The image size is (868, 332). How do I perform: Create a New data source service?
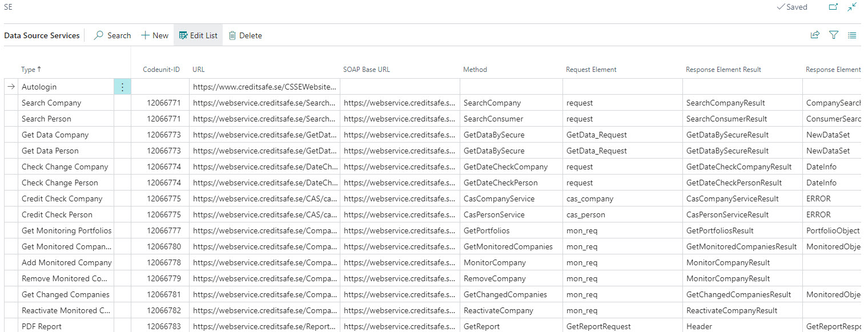155,35
